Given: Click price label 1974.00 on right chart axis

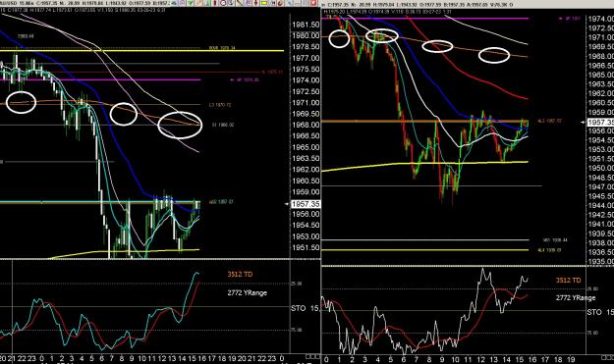Looking at the screenshot, I should tap(600, 19).
